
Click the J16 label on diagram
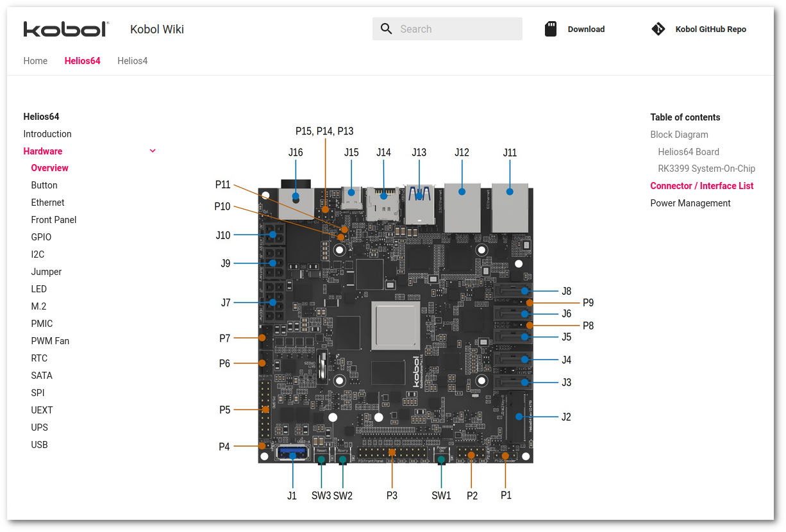point(296,153)
